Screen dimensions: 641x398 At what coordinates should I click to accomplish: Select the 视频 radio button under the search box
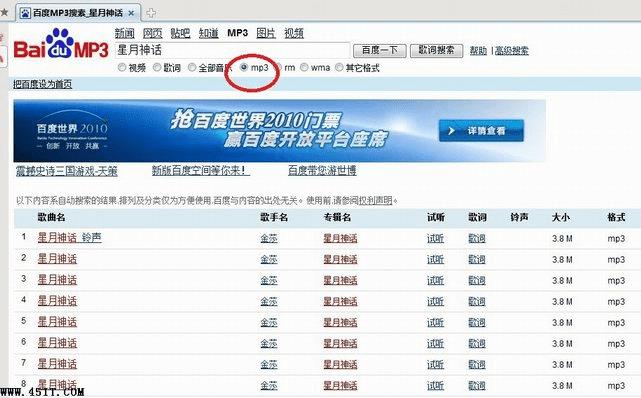(121, 67)
